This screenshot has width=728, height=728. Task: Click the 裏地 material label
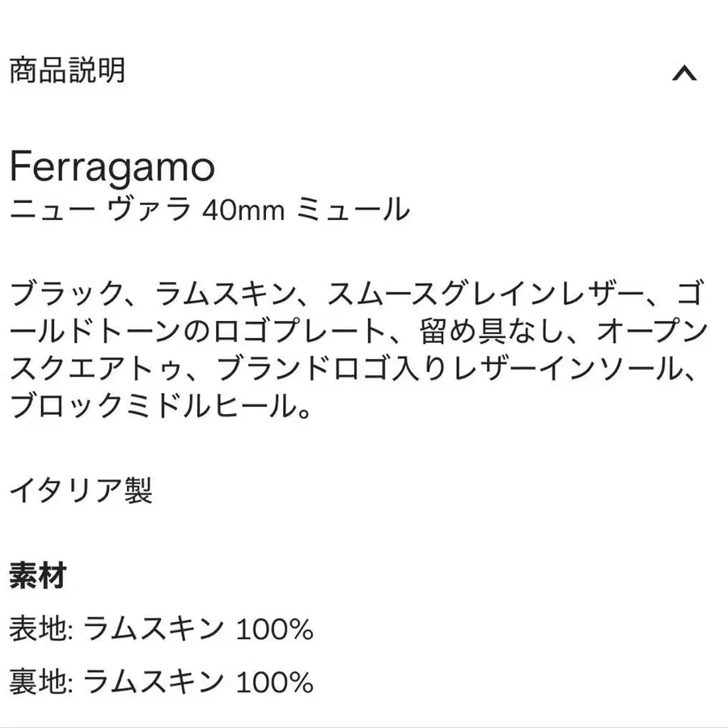click(x=38, y=682)
